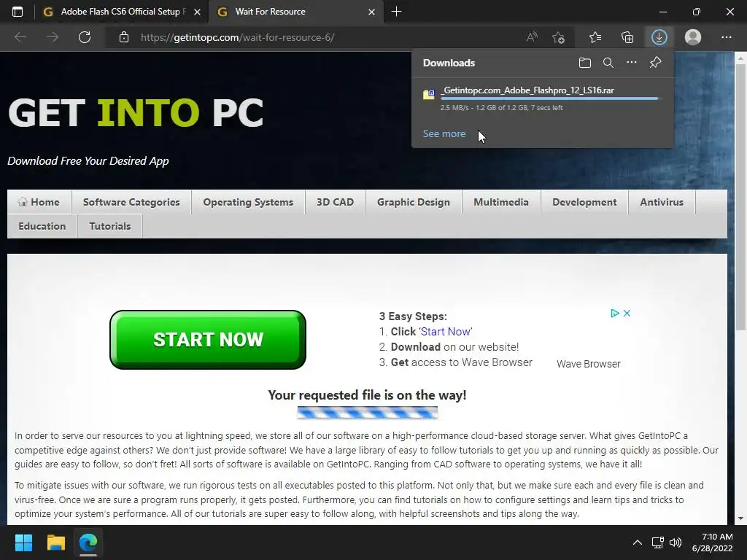Add this page to favorites star icon
Image resolution: width=747 pixels, height=560 pixels.
[x=558, y=37]
